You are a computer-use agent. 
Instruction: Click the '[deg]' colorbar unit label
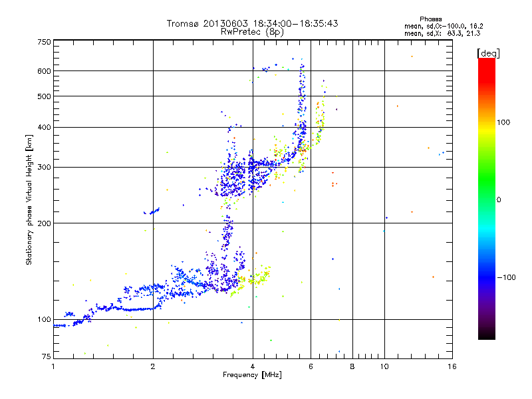[488, 53]
